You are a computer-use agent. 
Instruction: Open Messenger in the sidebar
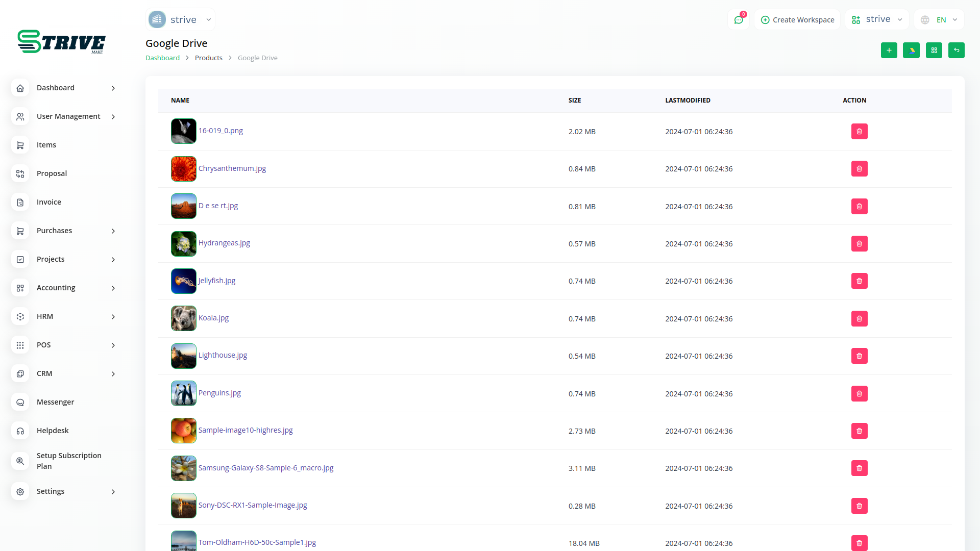tap(55, 402)
